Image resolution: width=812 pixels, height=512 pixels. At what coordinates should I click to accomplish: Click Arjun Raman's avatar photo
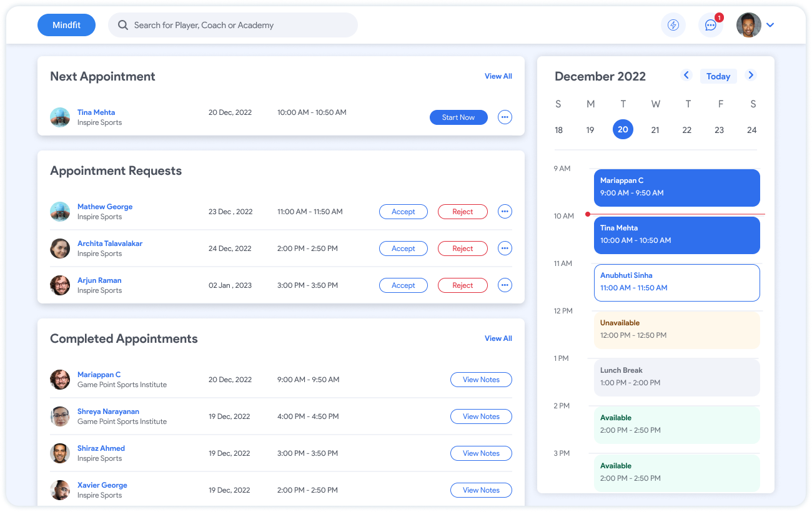click(x=60, y=285)
